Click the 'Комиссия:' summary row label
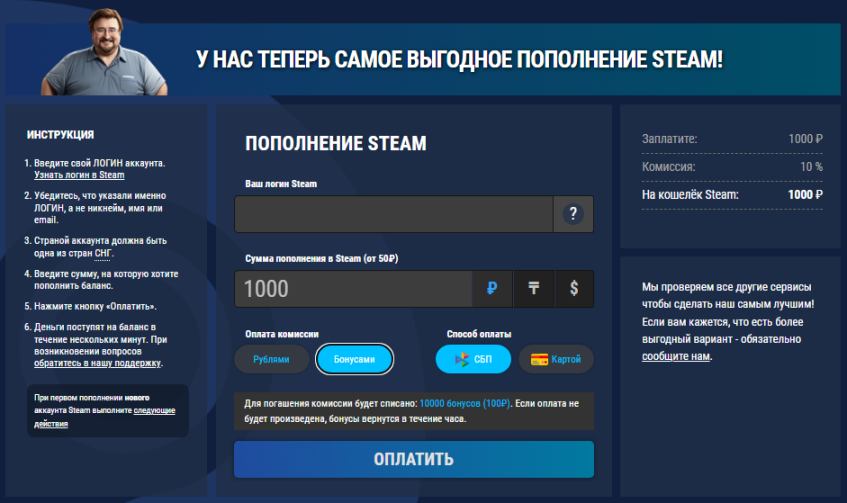 coord(669,167)
